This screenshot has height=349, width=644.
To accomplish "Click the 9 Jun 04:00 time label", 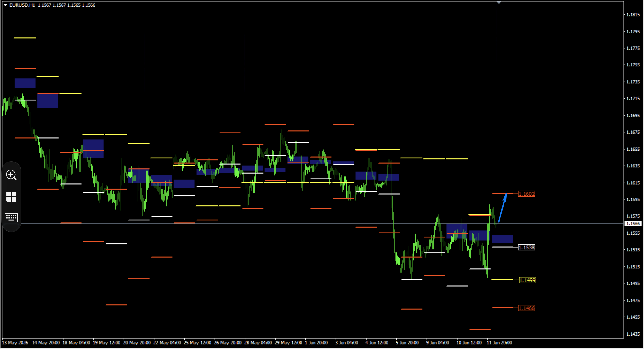I will [438, 342].
